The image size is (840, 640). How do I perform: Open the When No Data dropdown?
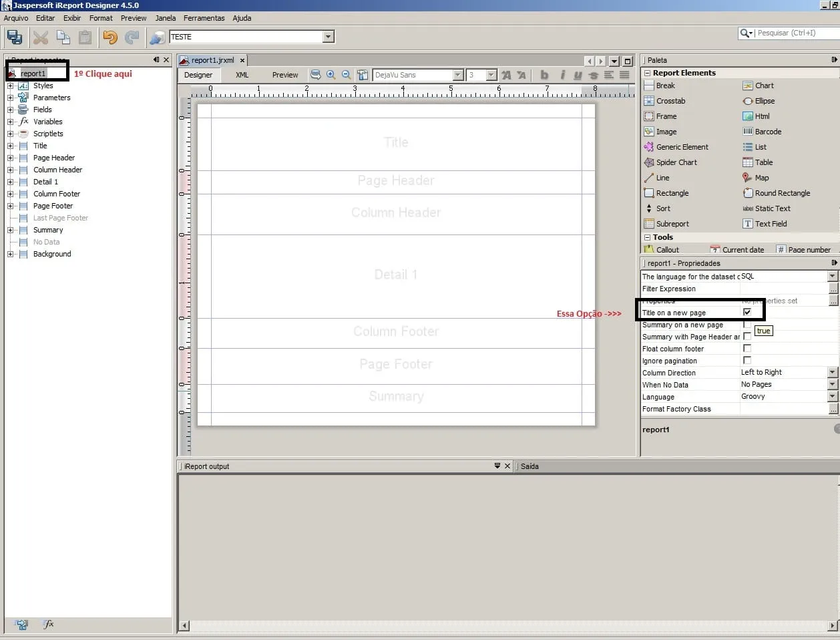(833, 385)
